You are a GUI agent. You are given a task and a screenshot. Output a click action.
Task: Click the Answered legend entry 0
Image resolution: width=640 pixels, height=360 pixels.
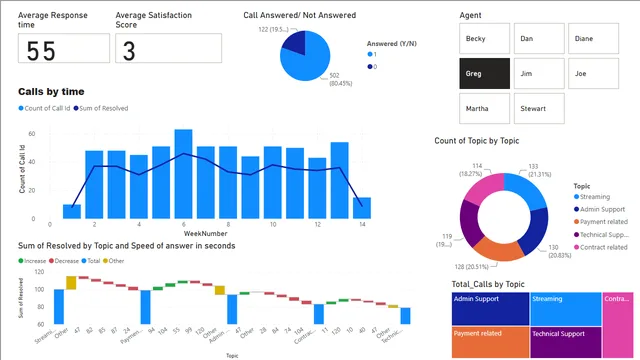coord(372,67)
